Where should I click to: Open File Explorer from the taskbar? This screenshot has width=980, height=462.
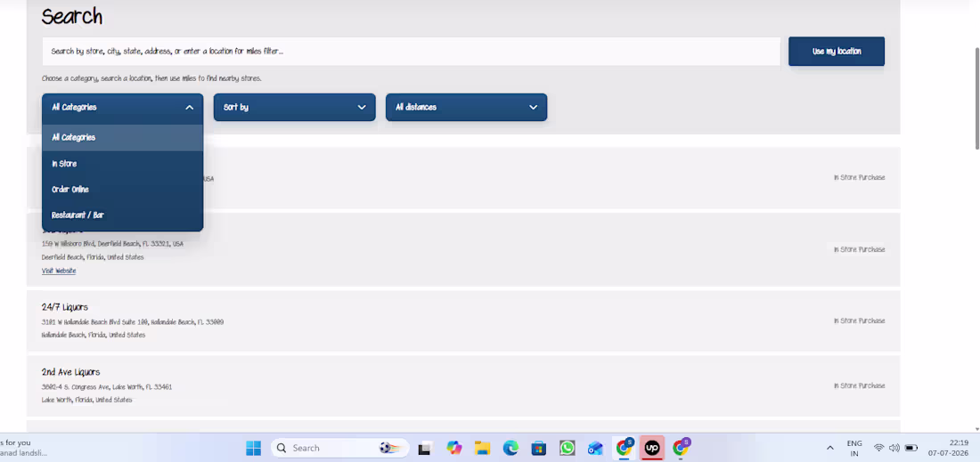click(x=482, y=448)
